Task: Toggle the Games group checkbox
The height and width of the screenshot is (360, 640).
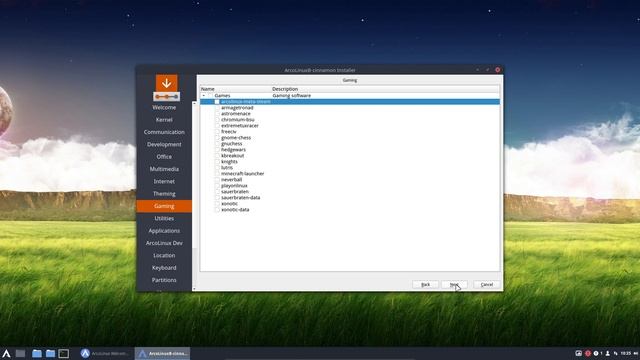Action: pos(210,96)
